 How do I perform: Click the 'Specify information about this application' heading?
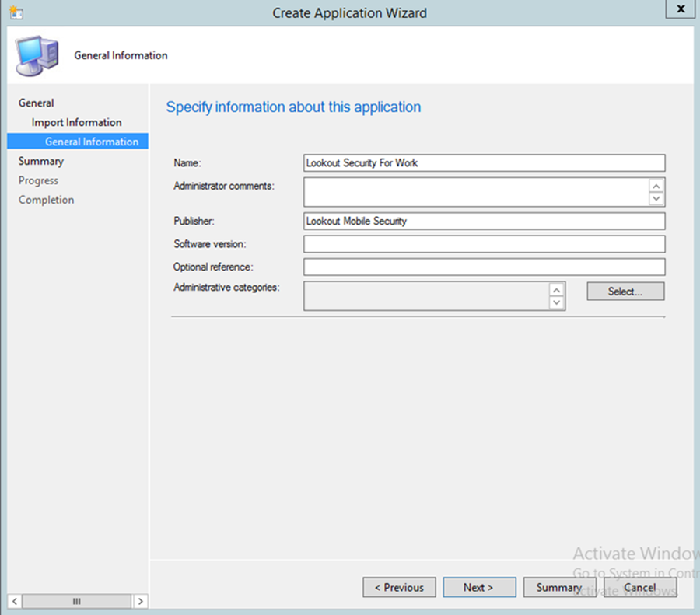click(293, 107)
